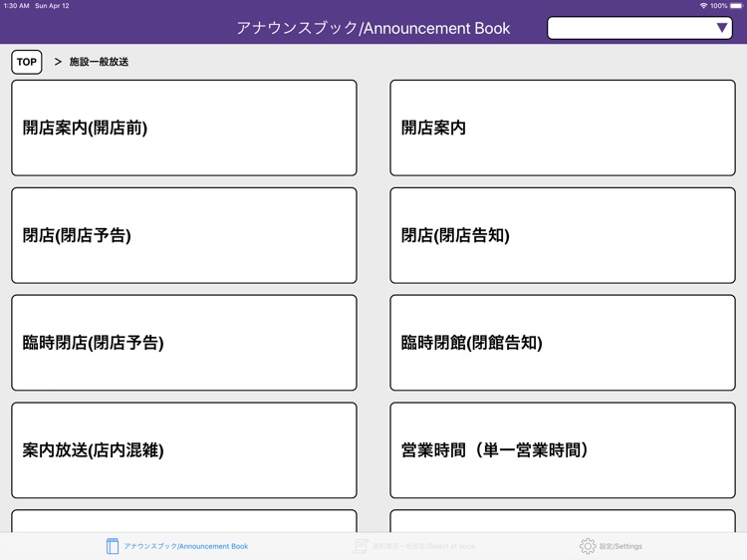This screenshot has width=747, height=560.
Task: Open 臨時閉館(閉館告知) card
Action: pos(563,343)
